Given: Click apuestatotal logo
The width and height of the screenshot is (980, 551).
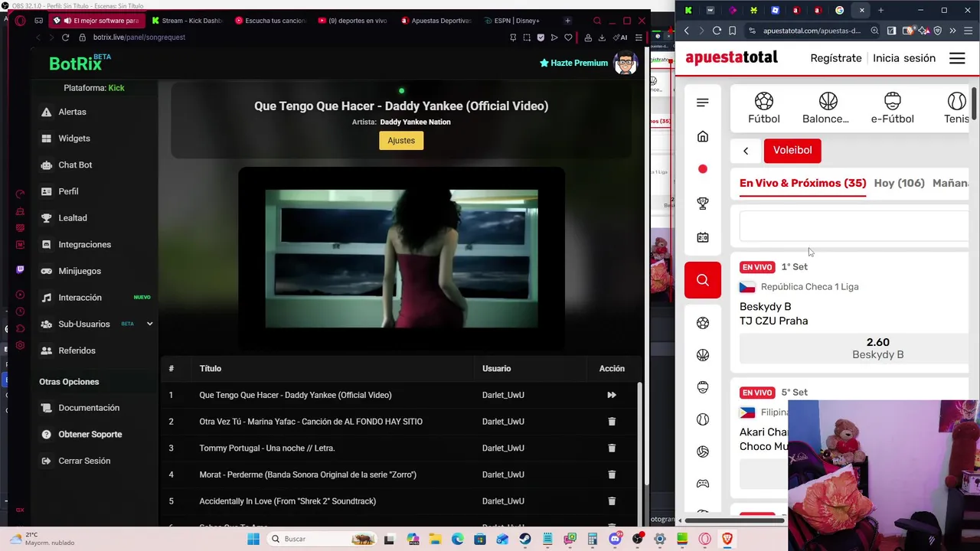Looking at the screenshot, I should (x=731, y=57).
